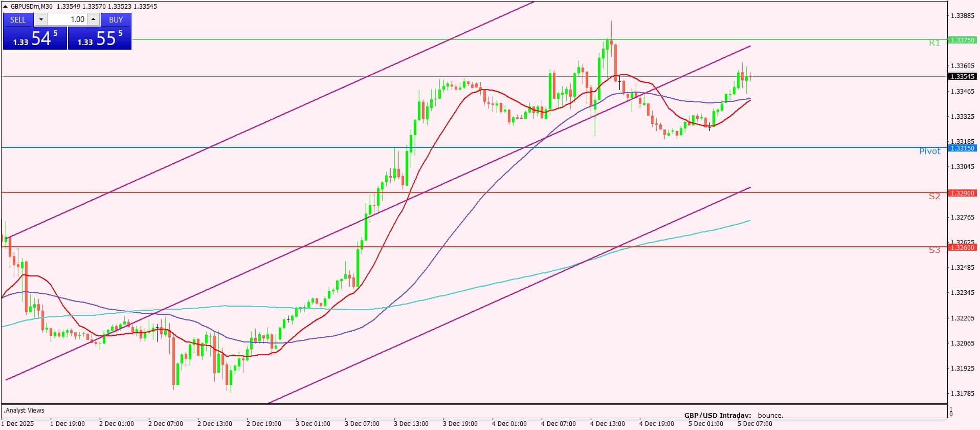The width and height of the screenshot is (980, 430).
Task: Click the 1.33 54 sell price tile
Action: pos(35,38)
